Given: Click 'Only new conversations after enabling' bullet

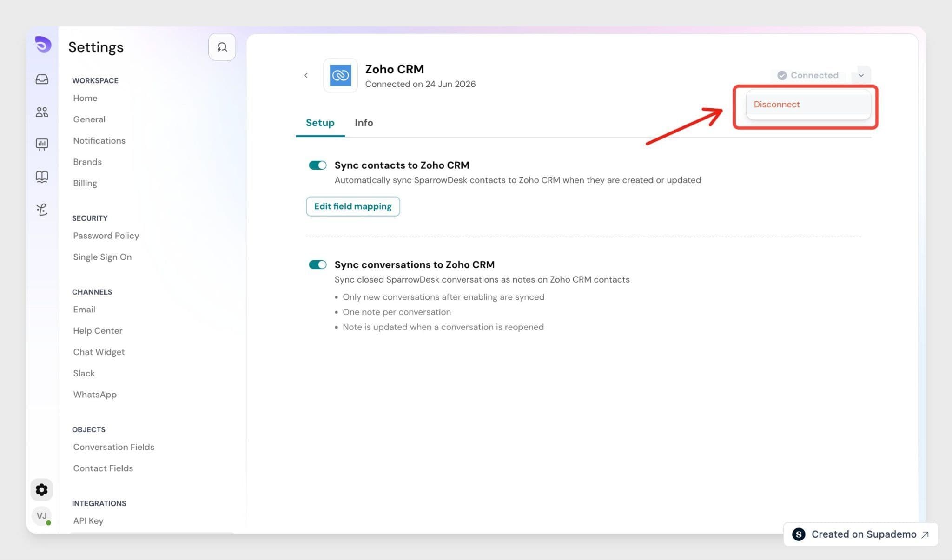Looking at the screenshot, I should [x=443, y=297].
